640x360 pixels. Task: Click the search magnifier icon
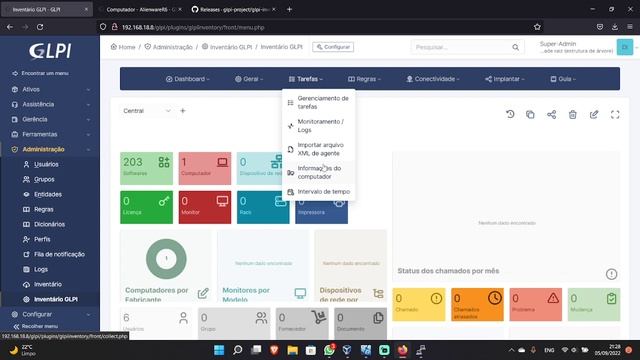point(516,47)
